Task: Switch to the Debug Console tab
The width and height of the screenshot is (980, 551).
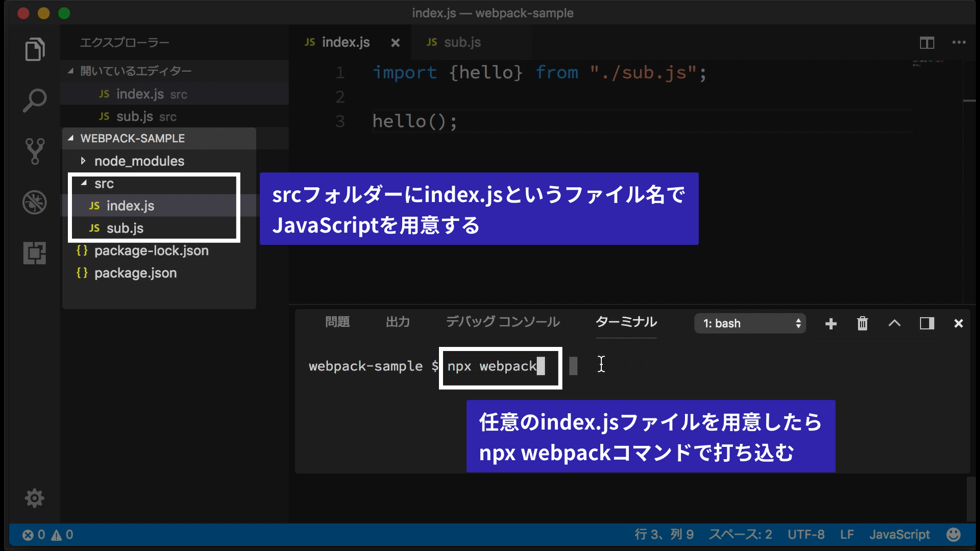Action: click(x=503, y=322)
